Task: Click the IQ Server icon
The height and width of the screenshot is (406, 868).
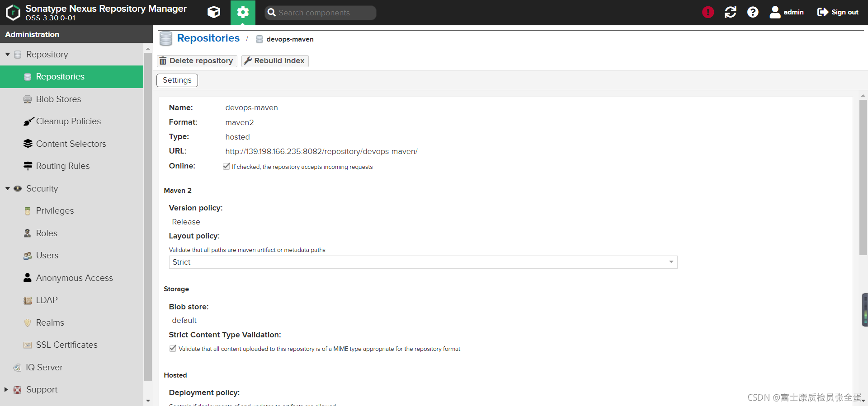Action: coord(17,368)
